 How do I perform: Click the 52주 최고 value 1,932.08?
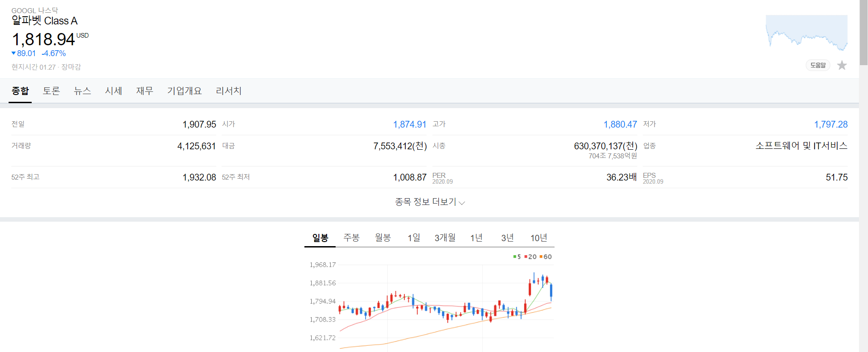(x=199, y=177)
